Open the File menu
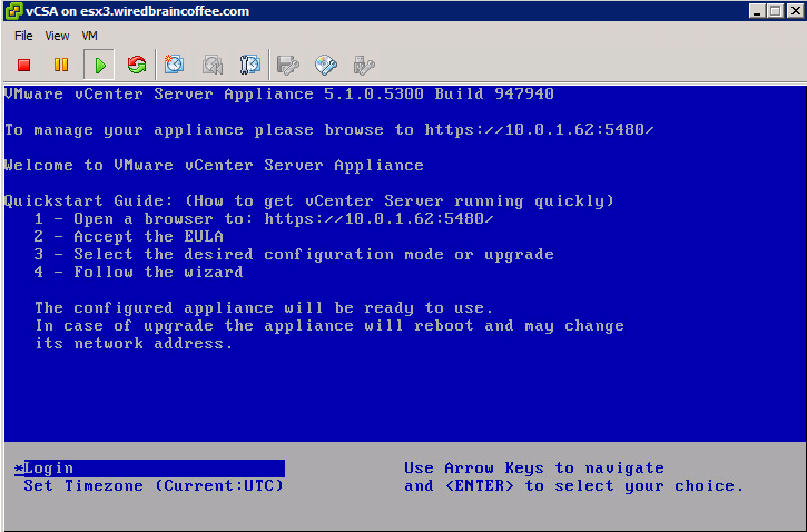Screen dimensions: 807x532 (x=23, y=36)
